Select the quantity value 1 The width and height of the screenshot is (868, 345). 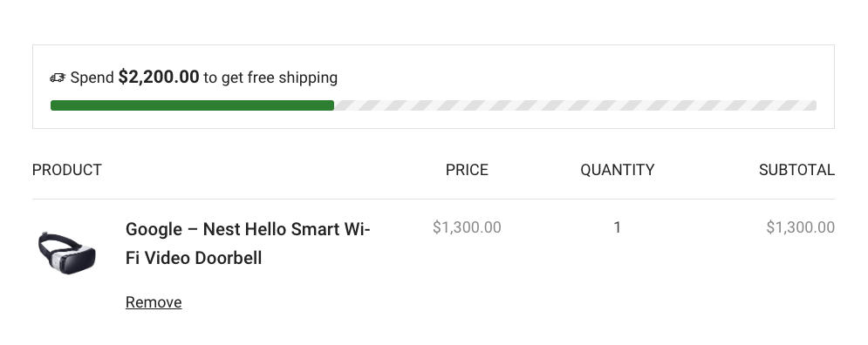pyautogui.click(x=618, y=227)
